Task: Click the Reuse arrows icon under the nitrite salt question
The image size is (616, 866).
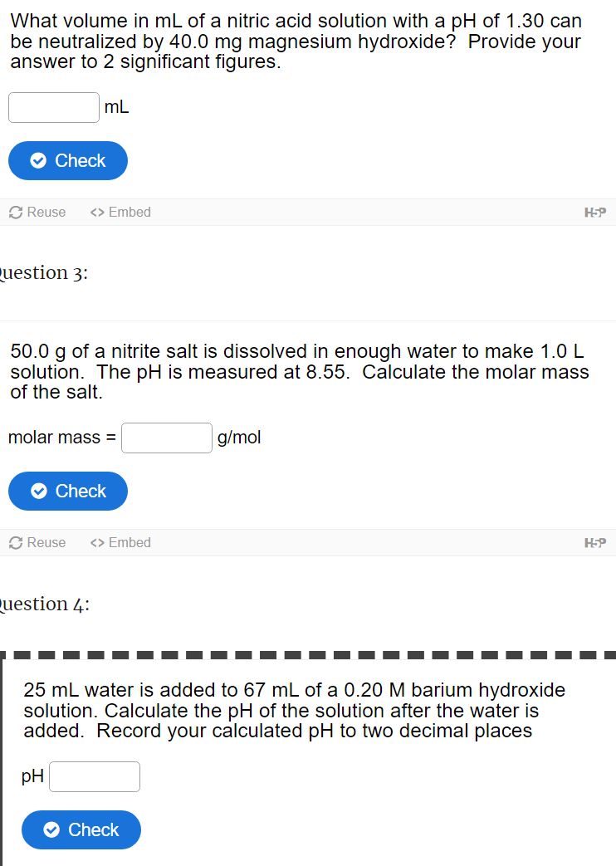Action: 14,542
